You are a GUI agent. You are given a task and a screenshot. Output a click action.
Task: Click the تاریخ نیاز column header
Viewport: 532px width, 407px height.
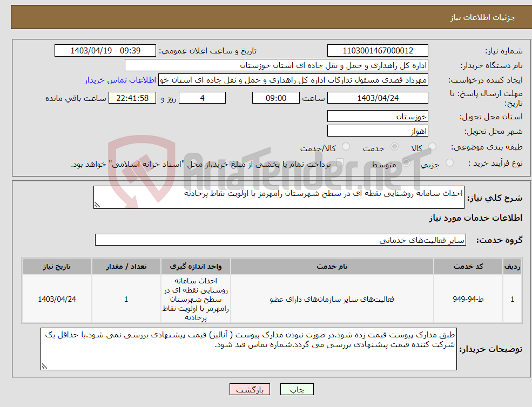tap(57, 267)
